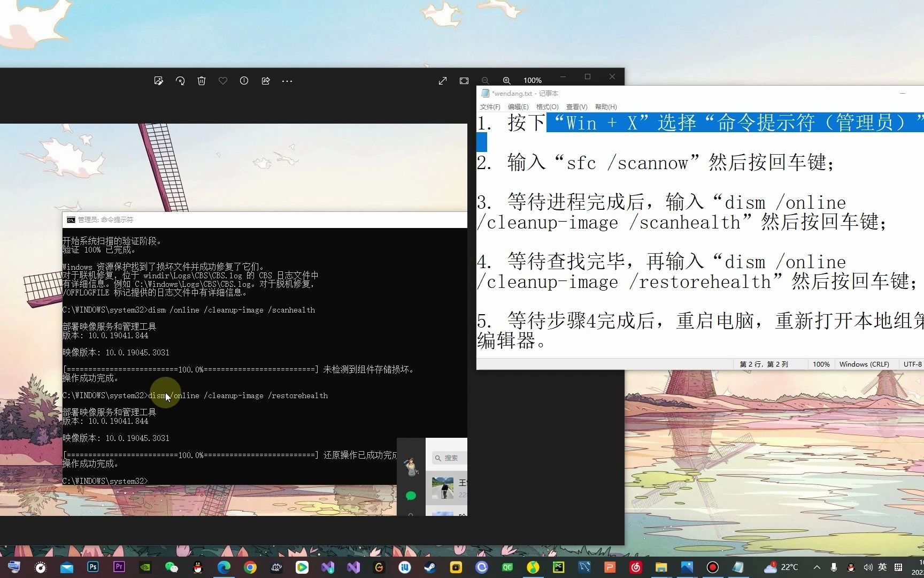Open the 编辑(E) menu in Notepad

[x=518, y=107]
